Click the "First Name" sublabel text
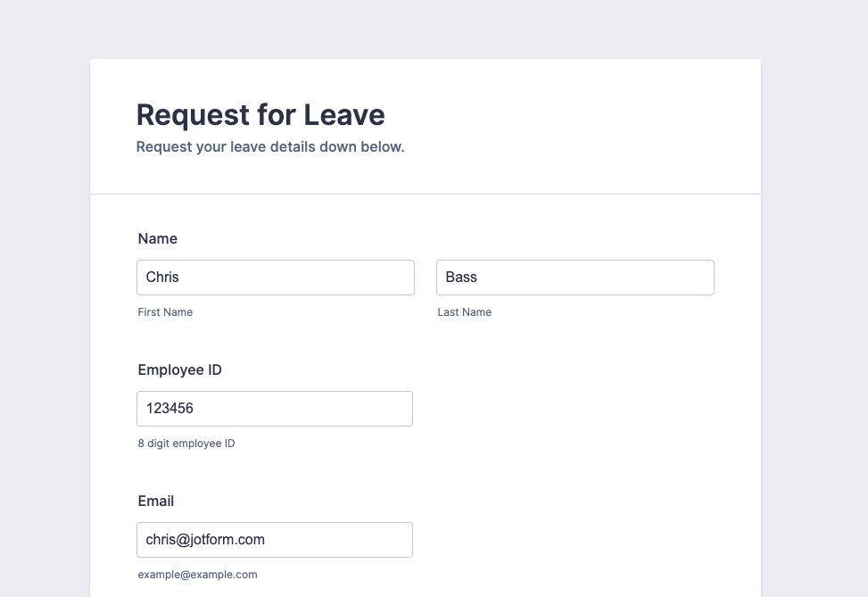Image resolution: width=868 pixels, height=597 pixels. point(165,312)
